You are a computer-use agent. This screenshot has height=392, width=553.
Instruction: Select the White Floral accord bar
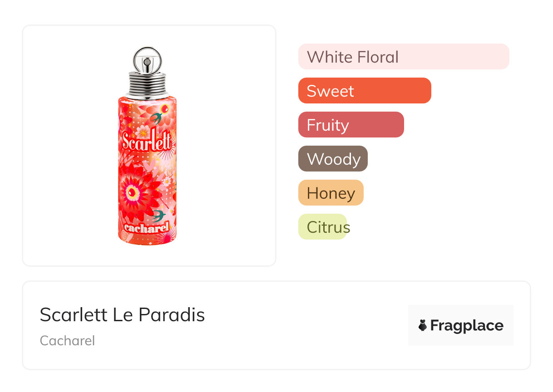point(403,57)
